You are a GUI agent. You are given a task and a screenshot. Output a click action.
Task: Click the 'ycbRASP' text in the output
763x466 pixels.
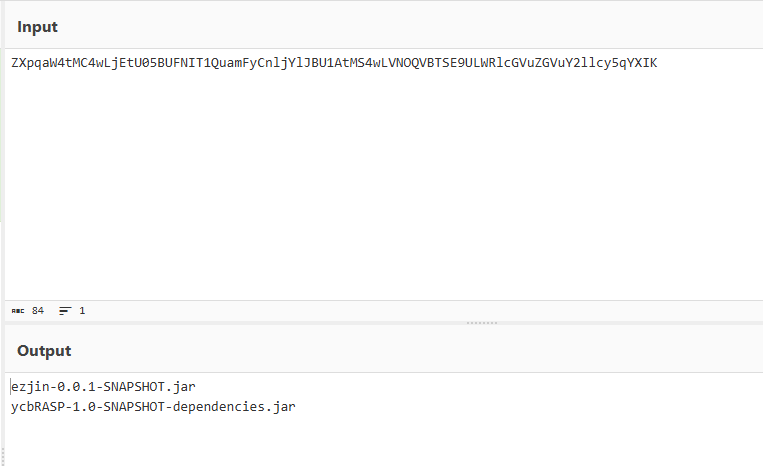(x=38, y=406)
